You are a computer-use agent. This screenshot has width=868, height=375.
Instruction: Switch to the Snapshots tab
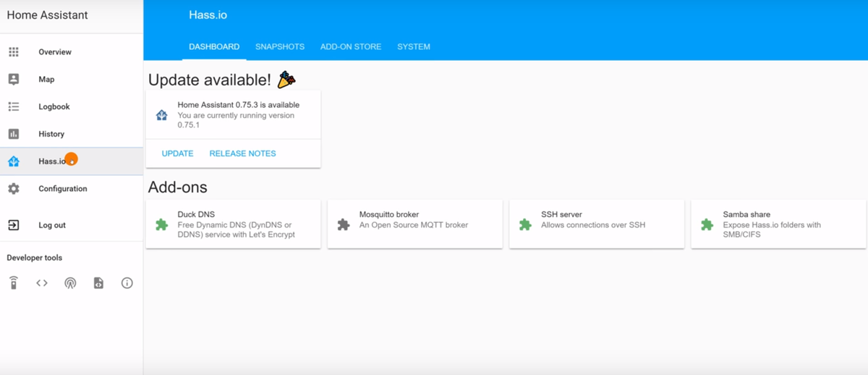[x=280, y=47]
